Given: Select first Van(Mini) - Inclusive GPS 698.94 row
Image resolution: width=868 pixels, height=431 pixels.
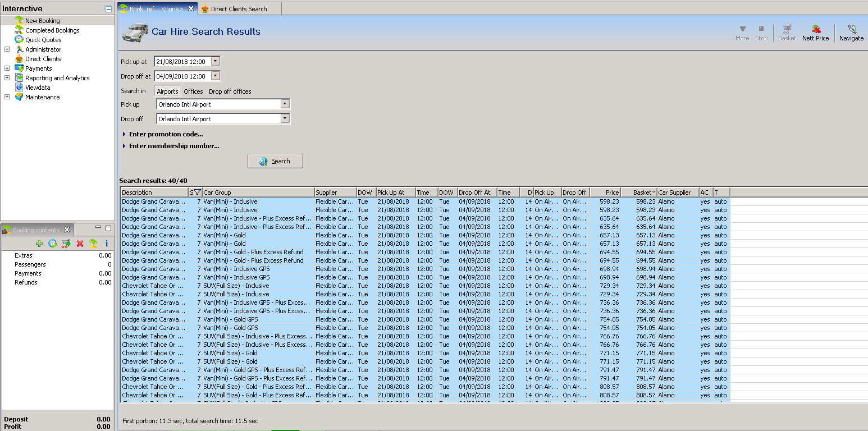Looking at the screenshot, I should pyautogui.click(x=425, y=269).
